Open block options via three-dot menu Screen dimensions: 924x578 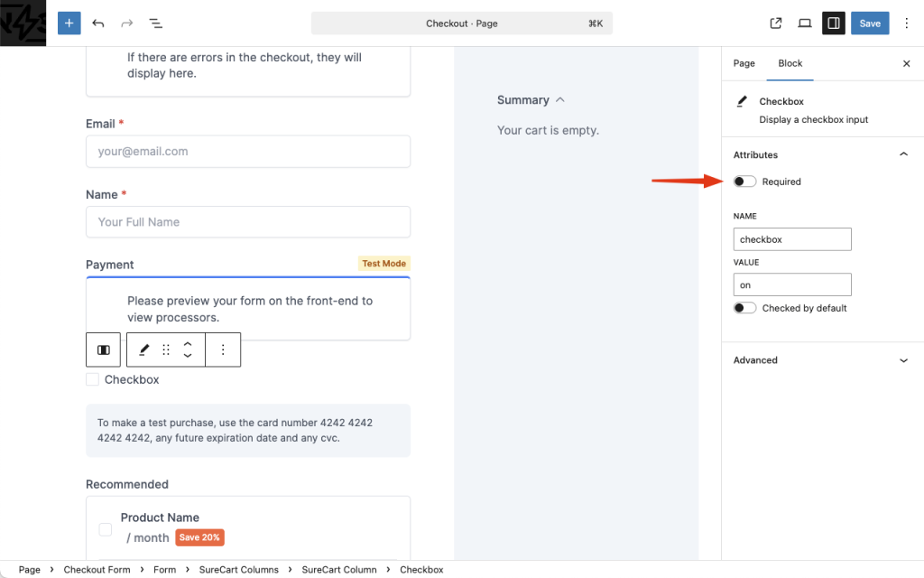[x=223, y=350]
